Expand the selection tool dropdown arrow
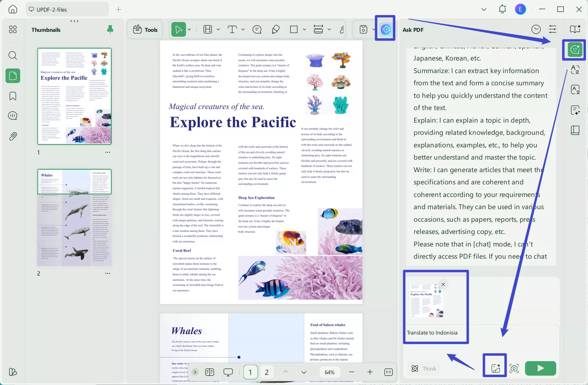This screenshot has height=385, width=588. click(189, 29)
